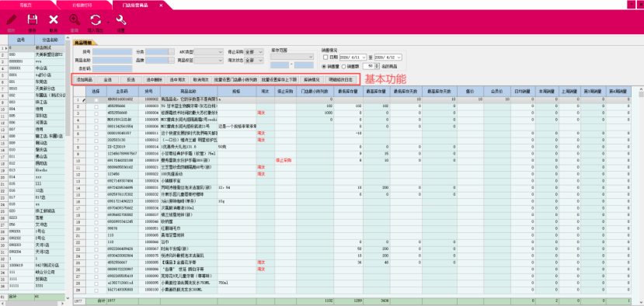
Task: Click the 商品名称 input field
Action: [112, 60]
